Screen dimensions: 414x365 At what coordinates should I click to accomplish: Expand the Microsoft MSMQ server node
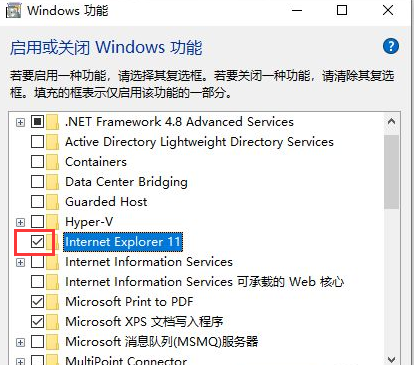coord(20,342)
